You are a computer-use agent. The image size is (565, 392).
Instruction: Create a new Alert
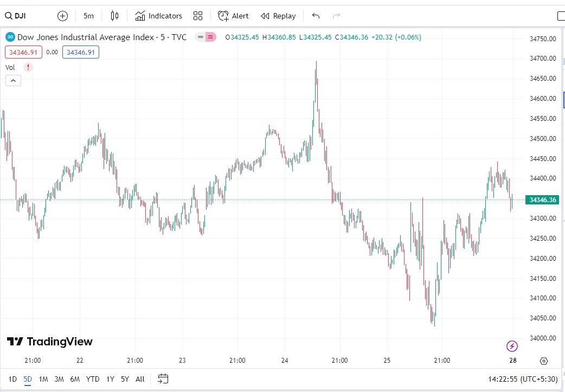(x=234, y=16)
